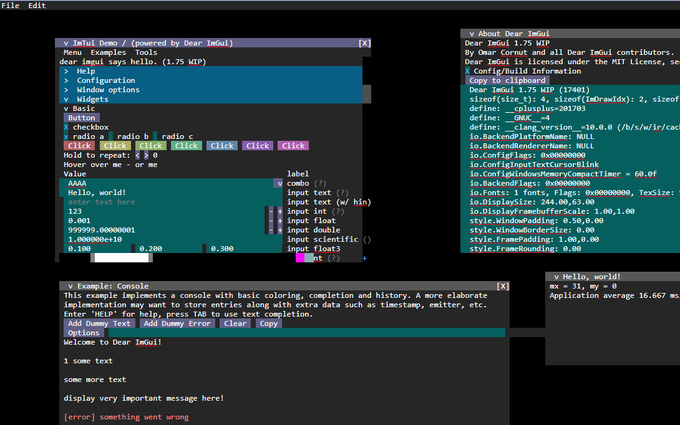Viewport: 680px width, 425px height.
Task: Select the 'radio b' option
Action: tap(111, 137)
